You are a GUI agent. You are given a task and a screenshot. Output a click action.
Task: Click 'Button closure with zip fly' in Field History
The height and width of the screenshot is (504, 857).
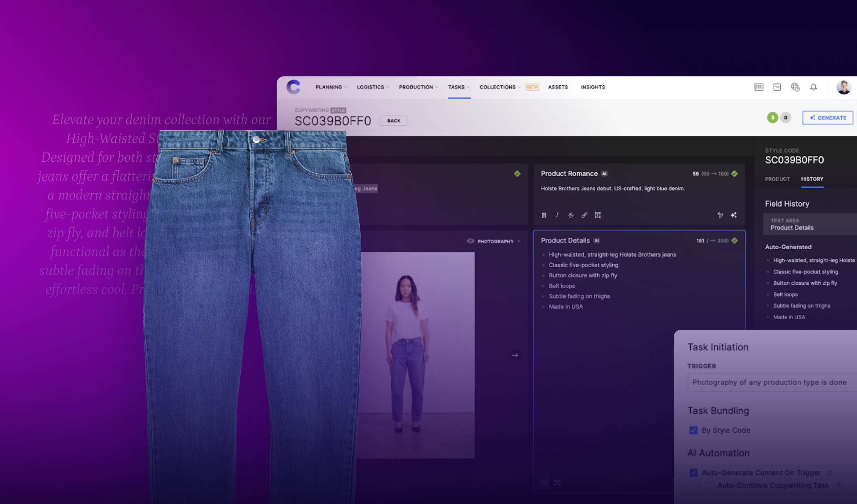tap(805, 283)
